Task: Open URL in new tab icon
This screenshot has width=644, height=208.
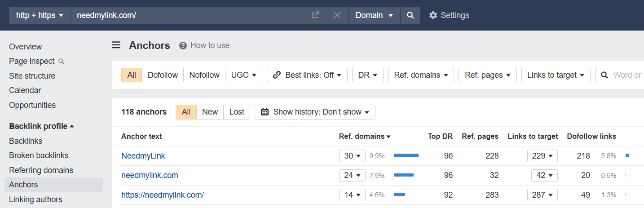Action: [316, 15]
